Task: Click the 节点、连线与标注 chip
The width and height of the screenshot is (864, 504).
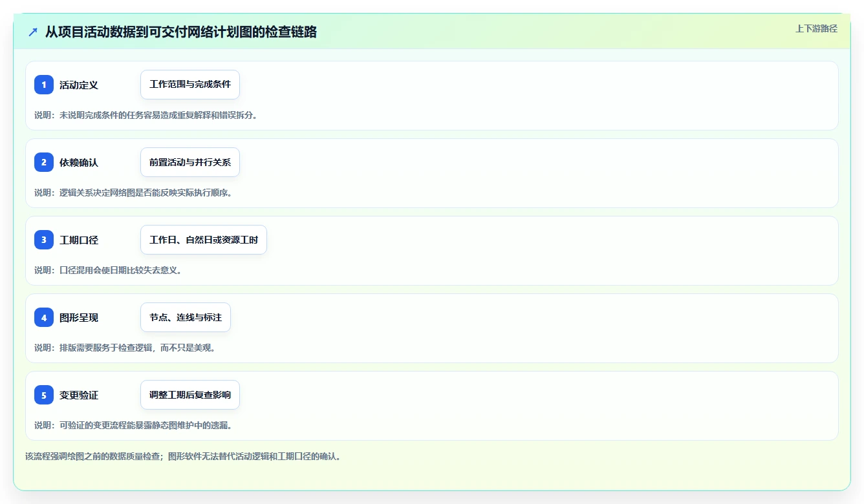Action: (186, 317)
